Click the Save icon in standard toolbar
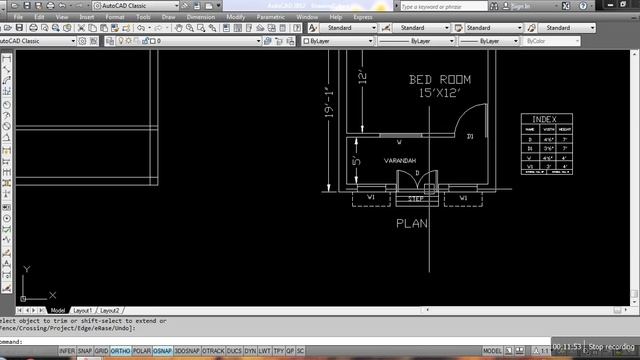This screenshot has width=640, height=360. coord(19,28)
